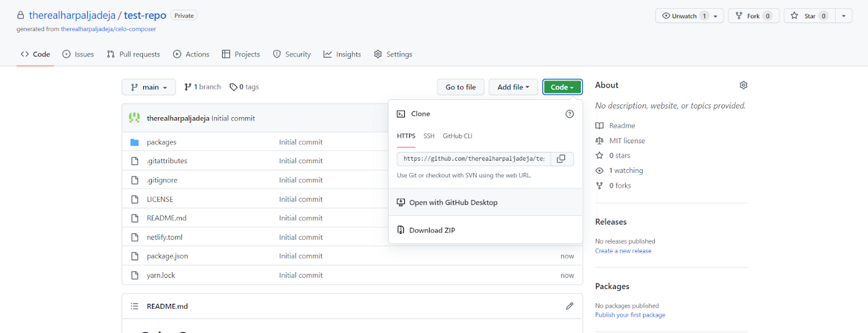Click the clone URL input field

pyautogui.click(x=474, y=159)
